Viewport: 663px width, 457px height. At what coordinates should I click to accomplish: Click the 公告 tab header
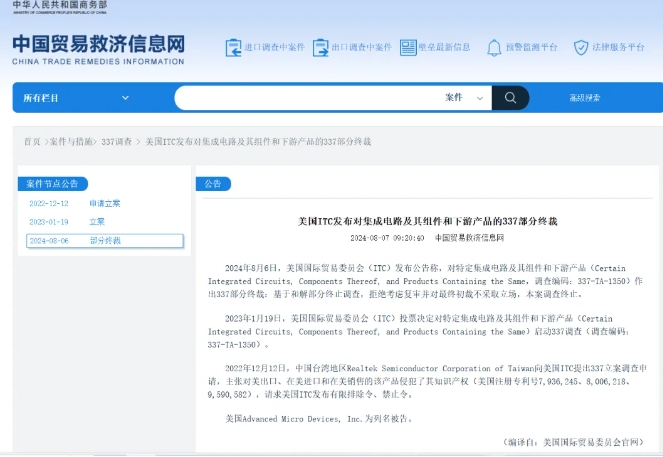point(213,184)
